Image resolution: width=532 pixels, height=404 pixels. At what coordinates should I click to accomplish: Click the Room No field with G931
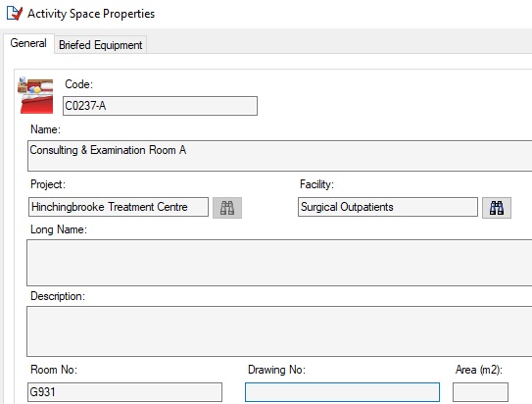124,392
